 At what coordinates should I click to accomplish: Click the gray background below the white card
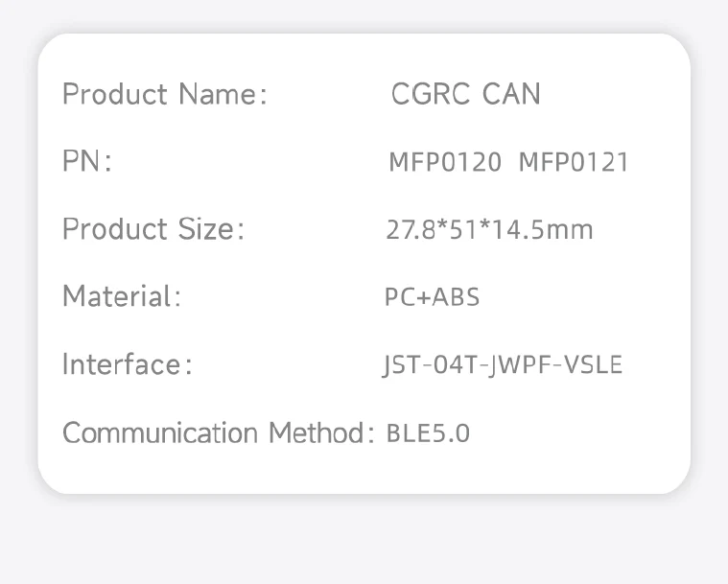pyautogui.click(x=364, y=542)
